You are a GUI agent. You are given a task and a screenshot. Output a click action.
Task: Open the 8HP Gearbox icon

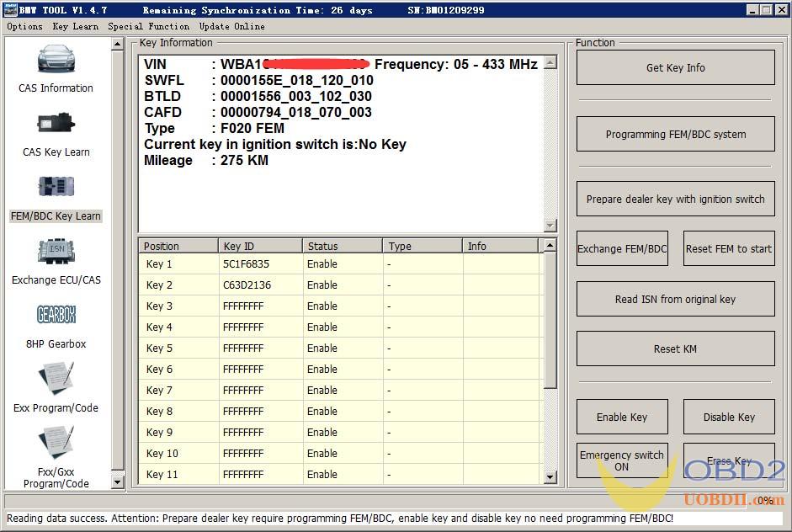[x=56, y=316]
